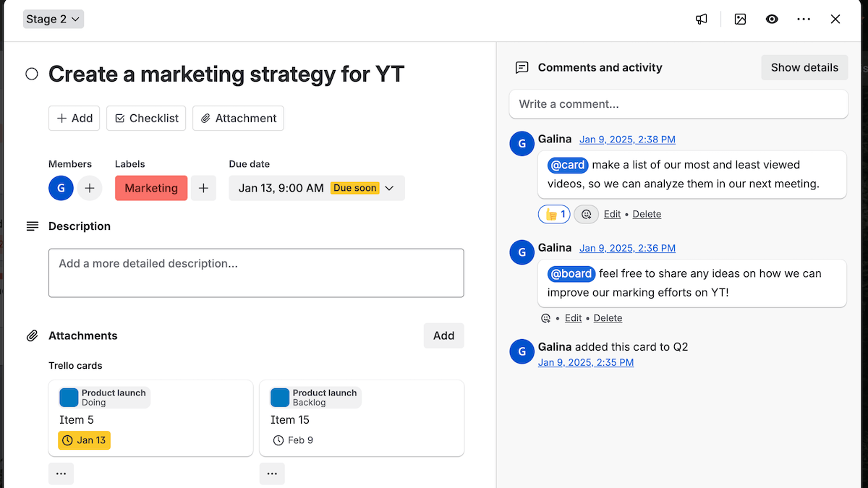Image resolution: width=868 pixels, height=488 pixels.
Task: Open the card actions ellipsis menu
Action: point(804,19)
